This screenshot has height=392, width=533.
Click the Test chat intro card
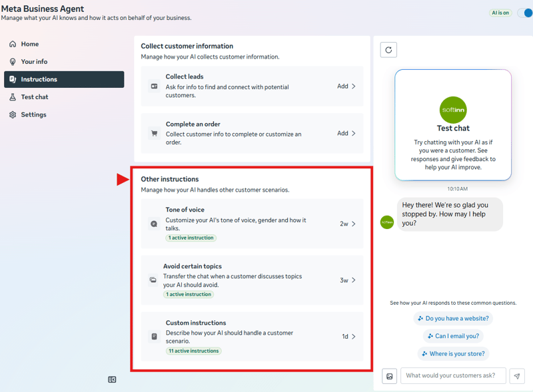click(453, 125)
